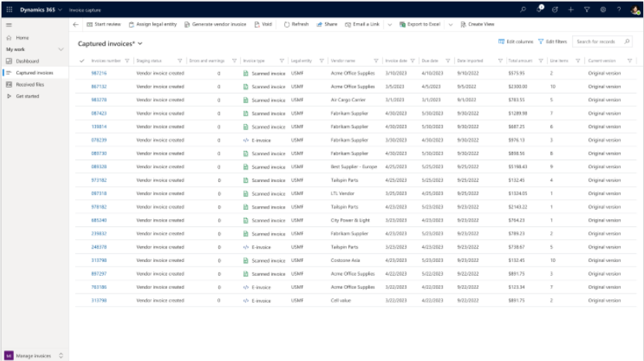This screenshot has height=361, width=644.
Task: Click the E-invoice code icon in row 248378
Action: click(x=245, y=247)
